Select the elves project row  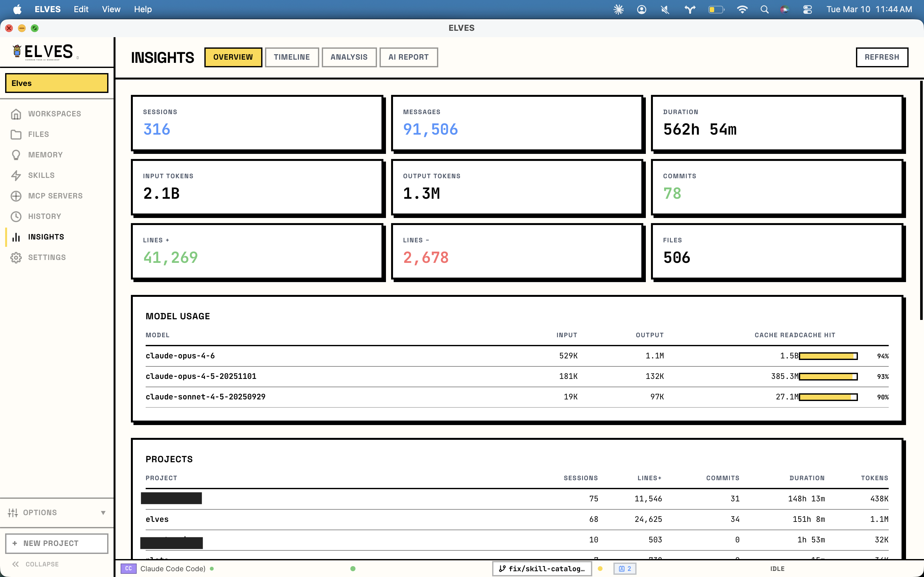157,519
